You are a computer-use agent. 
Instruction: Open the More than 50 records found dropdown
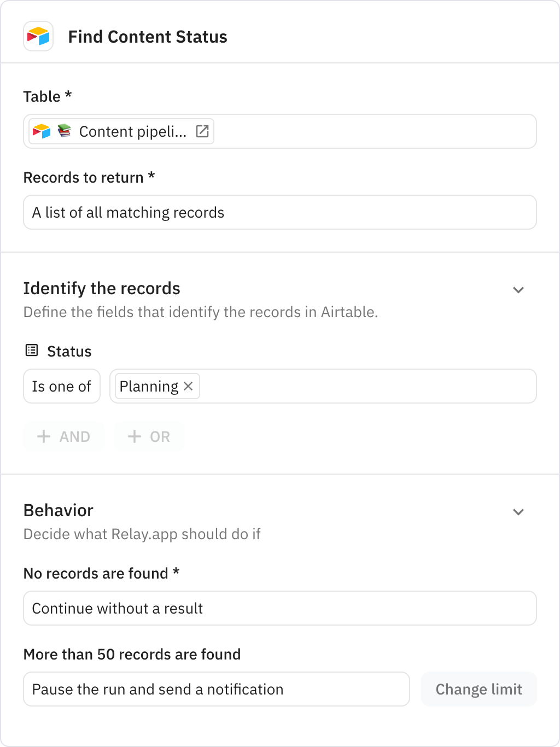tap(216, 689)
